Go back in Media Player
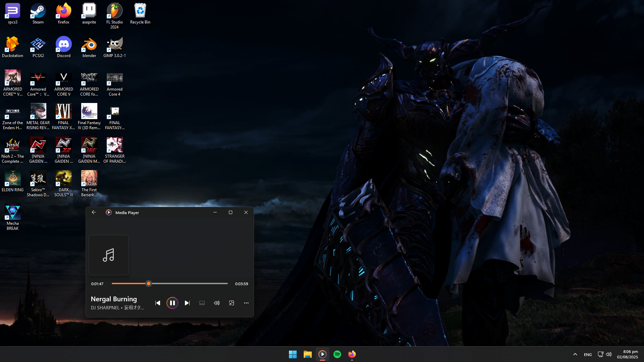Screen dimensions: 644x362 pos(94,212)
